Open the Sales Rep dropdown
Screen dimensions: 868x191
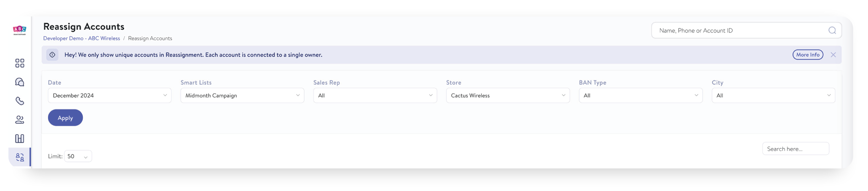point(375,95)
